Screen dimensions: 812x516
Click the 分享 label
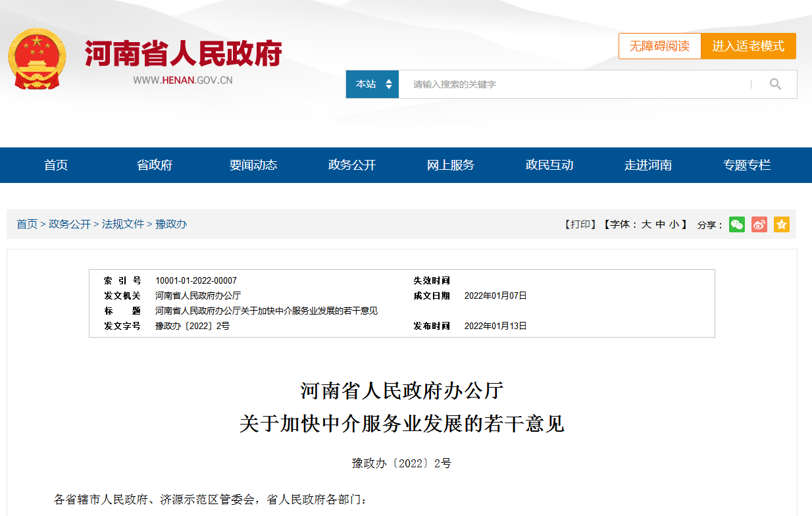point(710,225)
